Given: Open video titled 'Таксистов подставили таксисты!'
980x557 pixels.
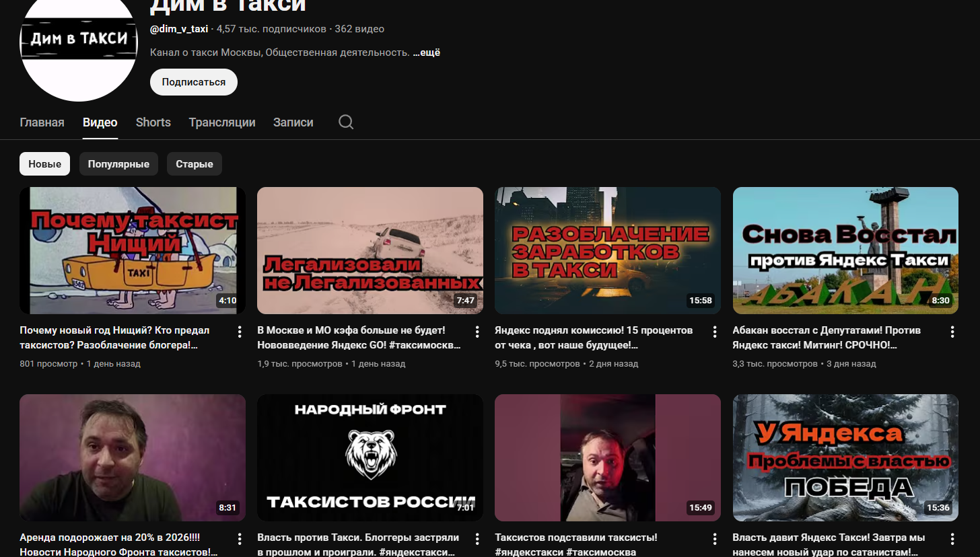Looking at the screenshot, I should click(576, 544).
